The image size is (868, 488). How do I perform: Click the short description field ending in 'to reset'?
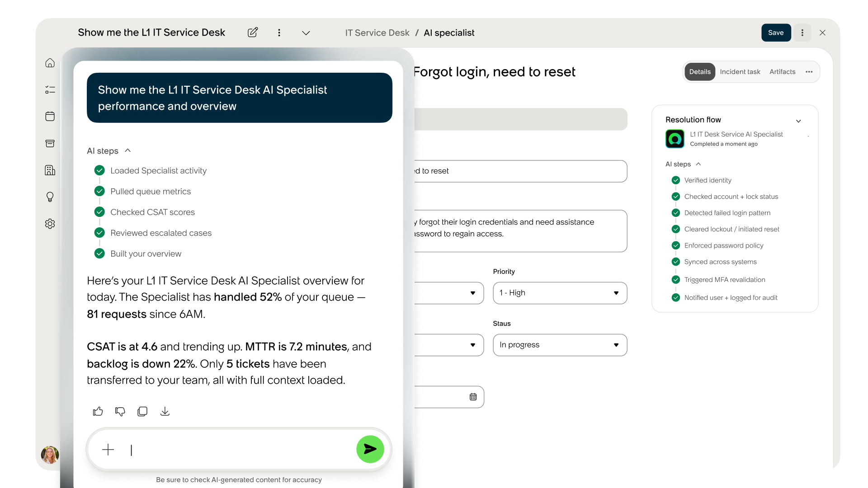pos(520,171)
